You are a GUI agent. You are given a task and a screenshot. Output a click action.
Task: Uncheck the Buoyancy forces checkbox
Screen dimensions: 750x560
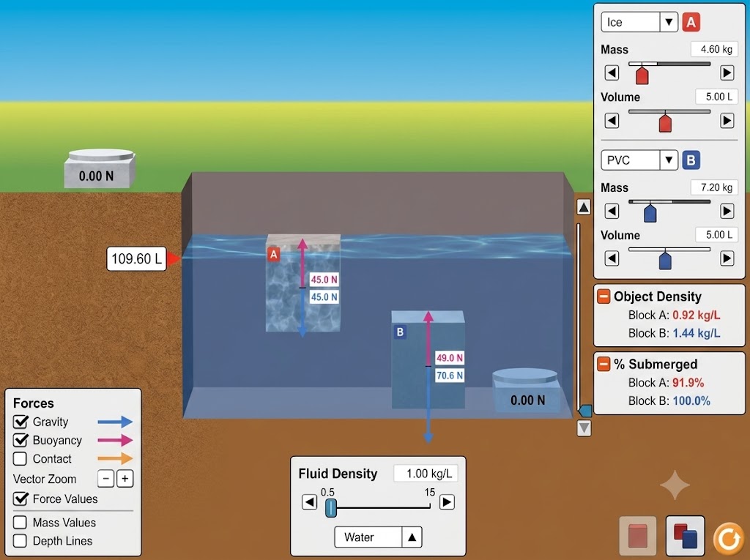tap(20, 440)
